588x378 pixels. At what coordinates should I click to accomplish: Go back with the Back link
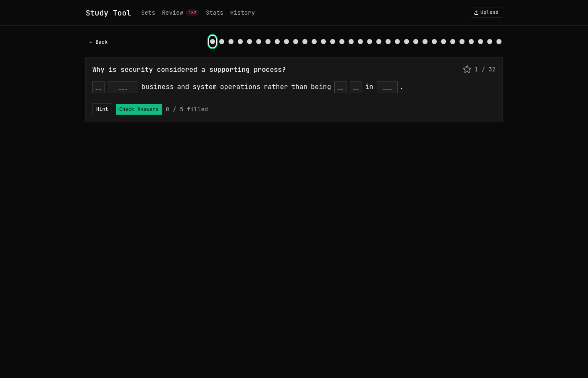click(98, 42)
